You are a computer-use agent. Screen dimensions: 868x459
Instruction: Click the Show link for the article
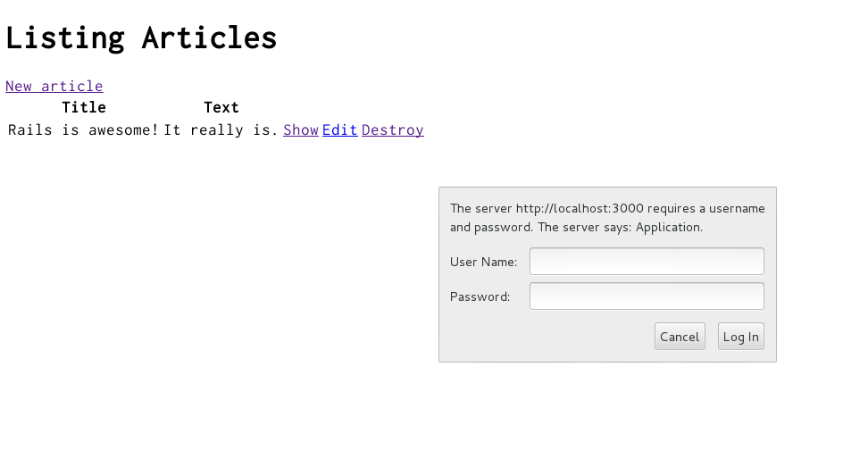point(301,130)
